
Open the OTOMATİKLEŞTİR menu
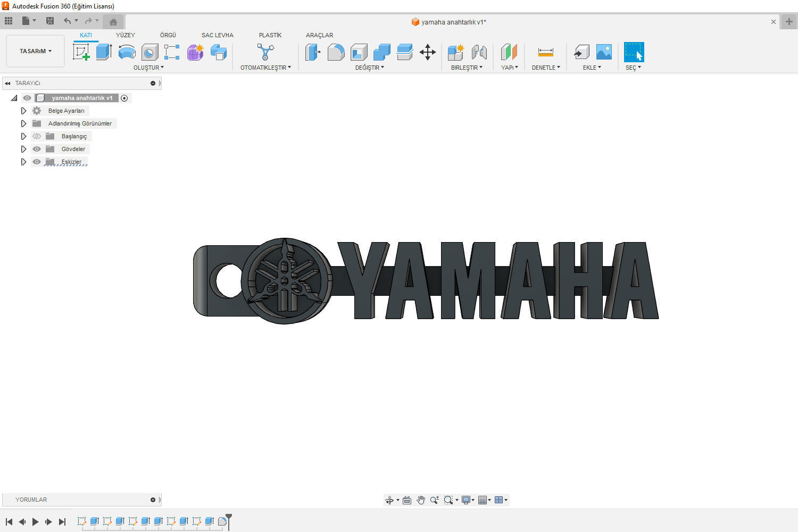tap(265, 68)
